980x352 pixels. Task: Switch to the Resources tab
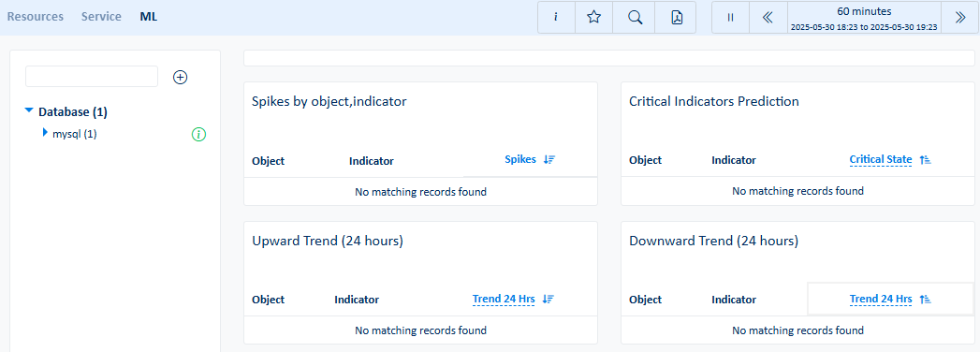click(36, 17)
